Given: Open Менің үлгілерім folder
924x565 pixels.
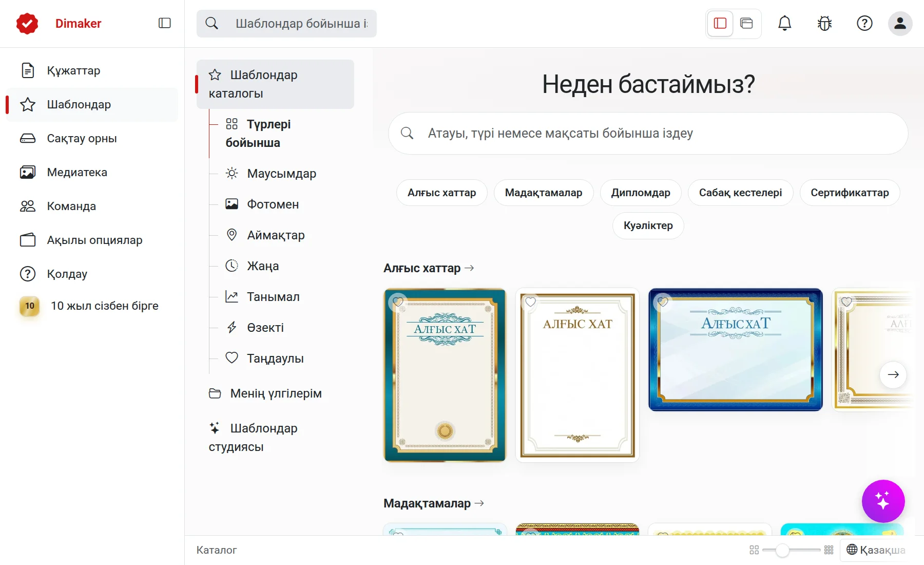Looking at the screenshot, I should (x=275, y=393).
